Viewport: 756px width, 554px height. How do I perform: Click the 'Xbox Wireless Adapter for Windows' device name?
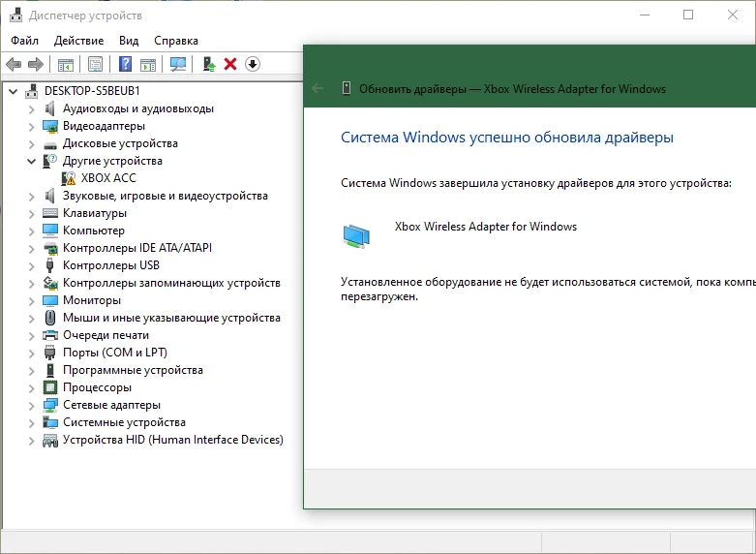[x=486, y=227]
